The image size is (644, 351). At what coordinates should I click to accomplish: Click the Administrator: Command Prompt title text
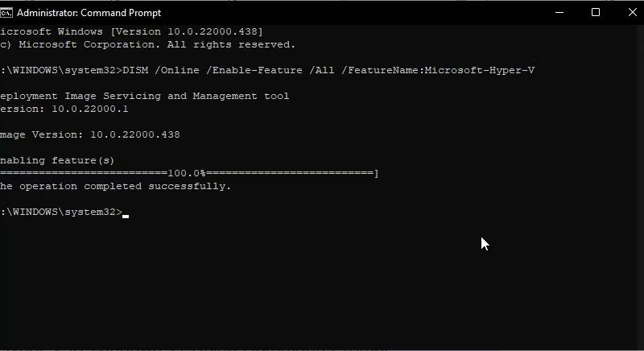point(89,13)
